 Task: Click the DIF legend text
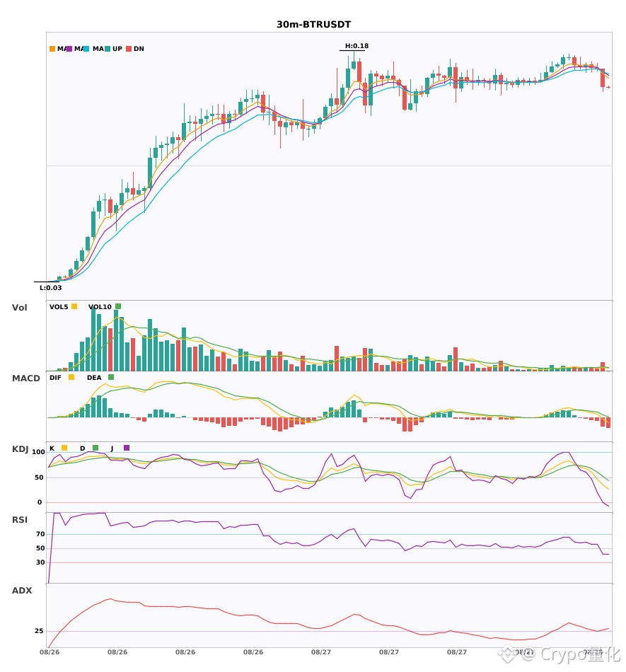(x=55, y=378)
